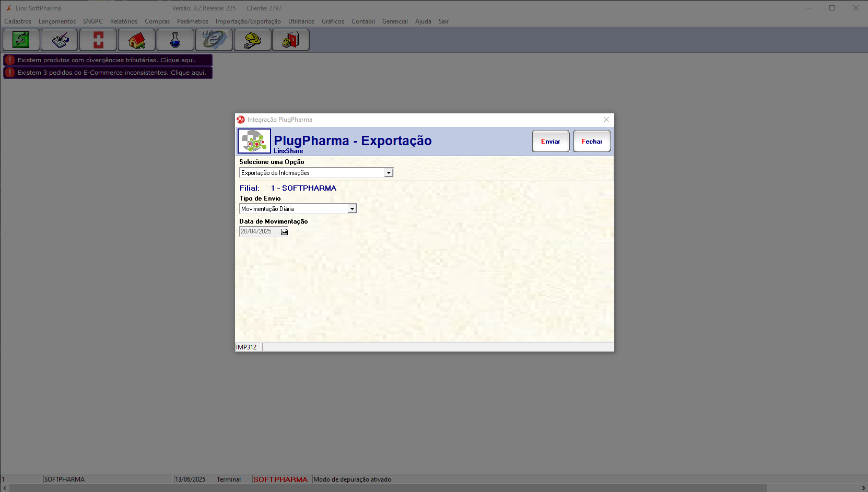Open the telephone and red book toolbar icon
The height and width of the screenshot is (492, 868).
(291, 40)
